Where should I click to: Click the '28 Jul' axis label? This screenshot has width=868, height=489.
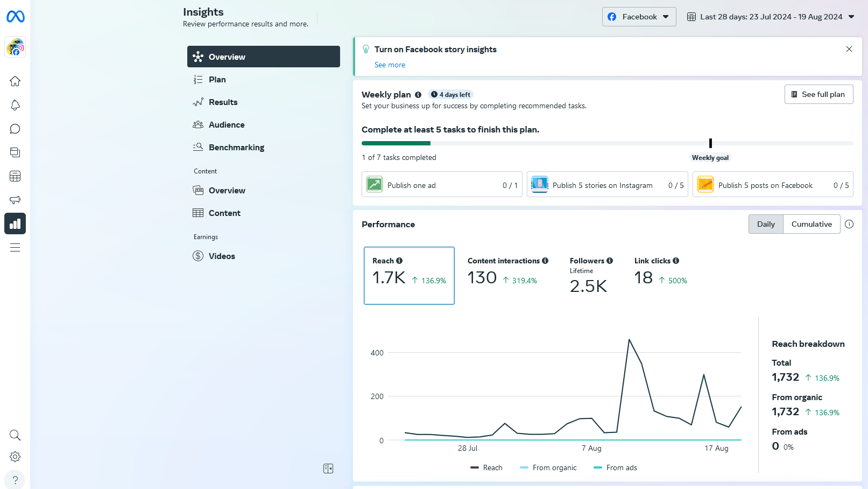(x=468, y=448)
